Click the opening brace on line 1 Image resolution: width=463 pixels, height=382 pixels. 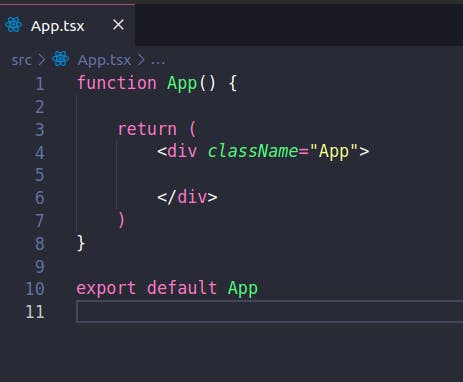[x=233, y=83]
